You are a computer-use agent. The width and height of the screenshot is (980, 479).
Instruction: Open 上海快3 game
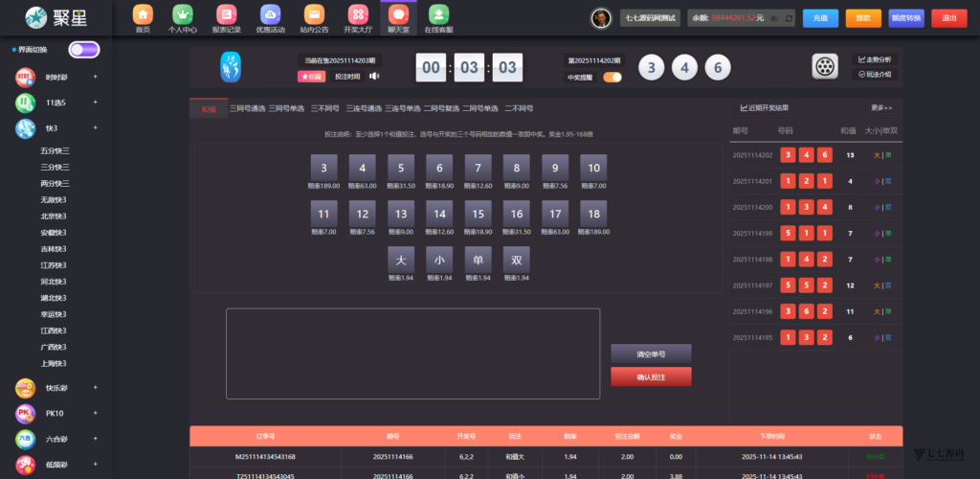(x=54, y=363)
